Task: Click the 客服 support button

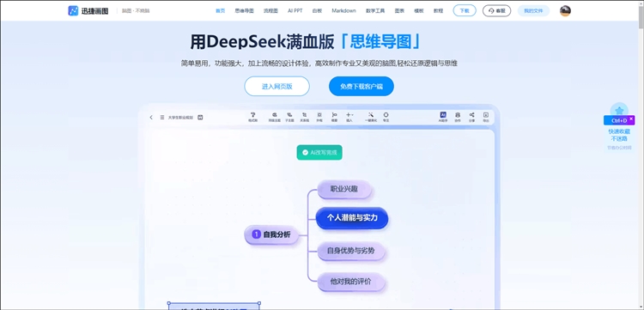Action: point(496,11)
